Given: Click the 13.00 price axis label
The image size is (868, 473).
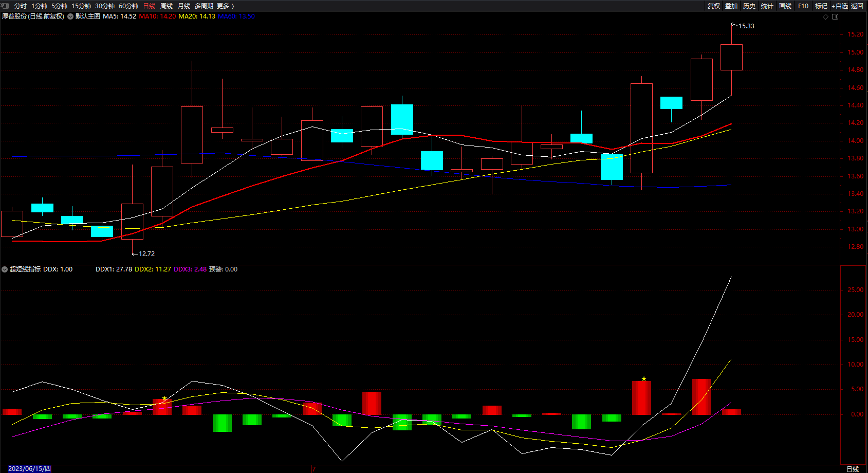Looking at the screenshot, I should (855, 229).
